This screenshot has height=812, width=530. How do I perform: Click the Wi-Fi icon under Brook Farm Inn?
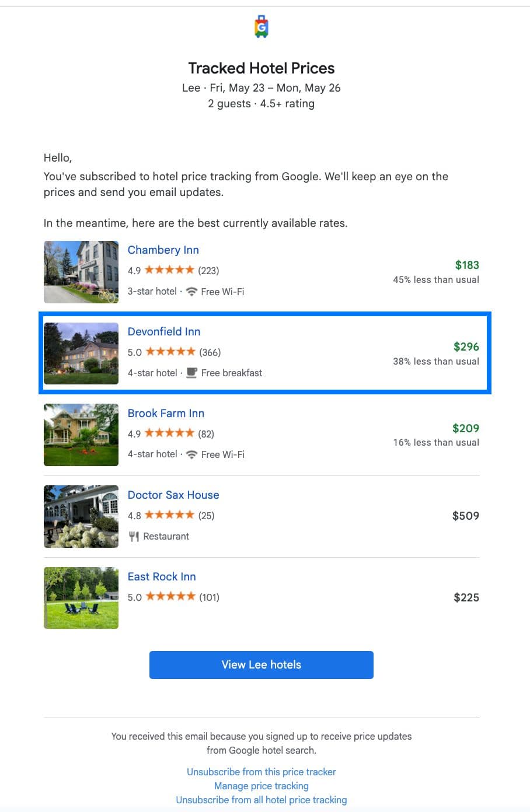pos(191,454)
